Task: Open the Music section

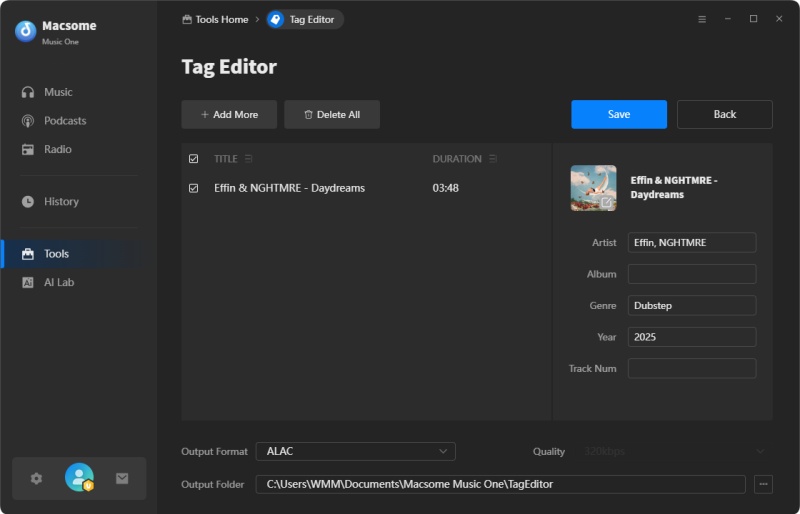Action: click(47, 92)
